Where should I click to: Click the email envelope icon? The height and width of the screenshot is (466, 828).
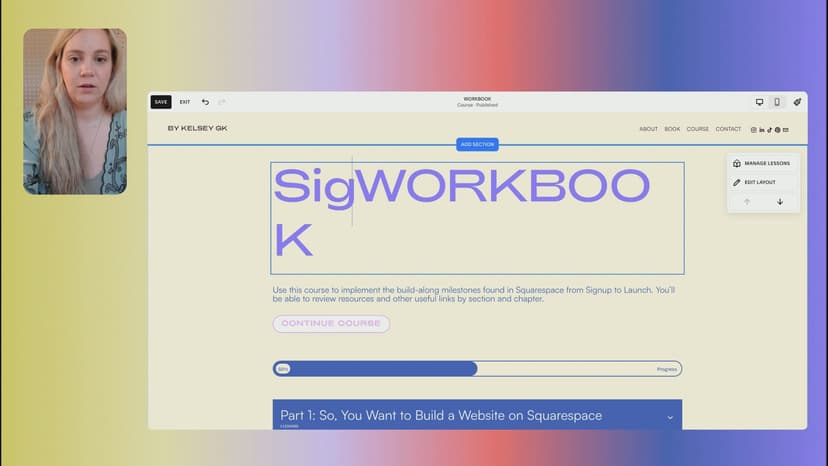point(786,129)
